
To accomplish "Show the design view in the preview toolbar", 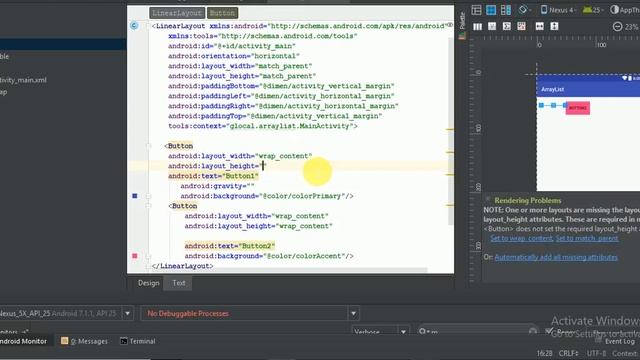I will pyautogui.click(x=476, y=10).
